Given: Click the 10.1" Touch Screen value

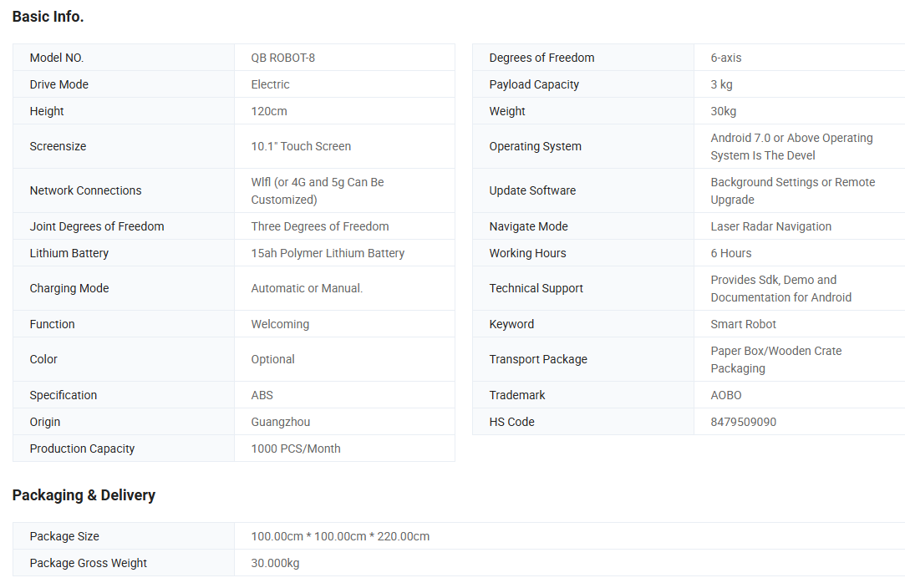Looking at the screenshot, I should click(x=301, y=146).
